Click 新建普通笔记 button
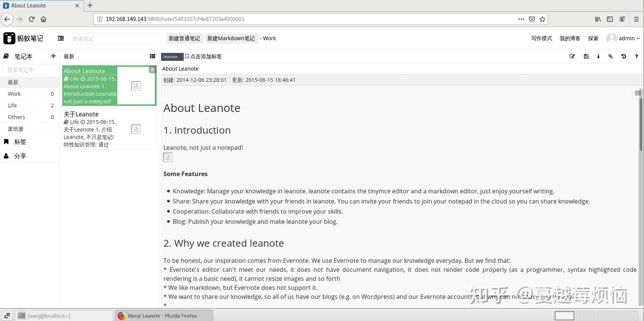Image resolution: width=644 pixels, height=321 pixels. 184,39
